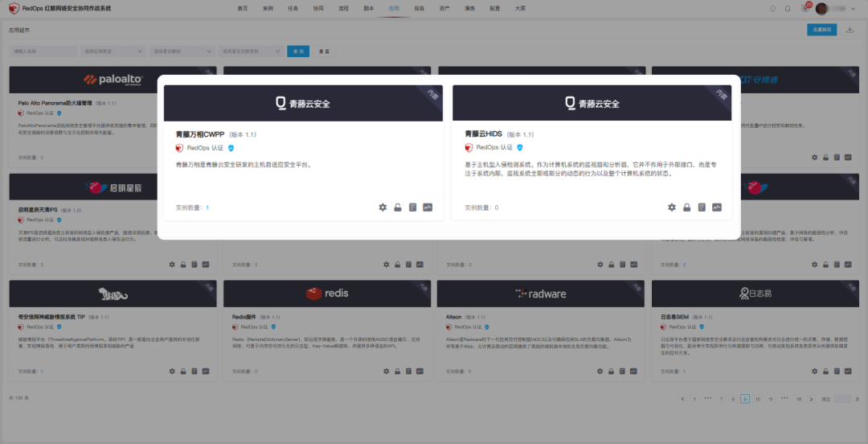Toggle the lock on 青藤万相CWPP card
The width and height of the screenshot is (868, 444).
coord(398,208)
